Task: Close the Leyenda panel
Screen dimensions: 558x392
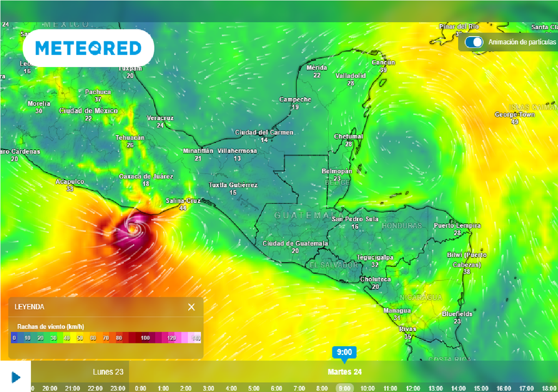Action: (x=191, y=307)
